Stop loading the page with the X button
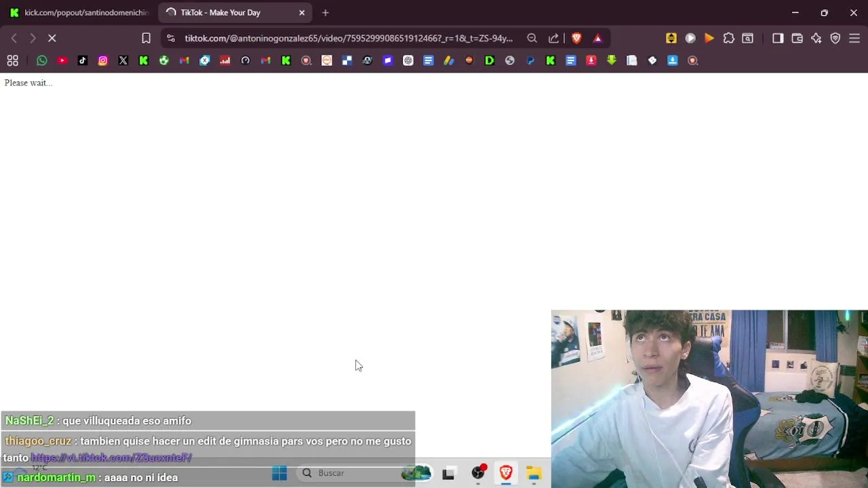Screen dimensions: 868x488 click(x=52, y=39)
